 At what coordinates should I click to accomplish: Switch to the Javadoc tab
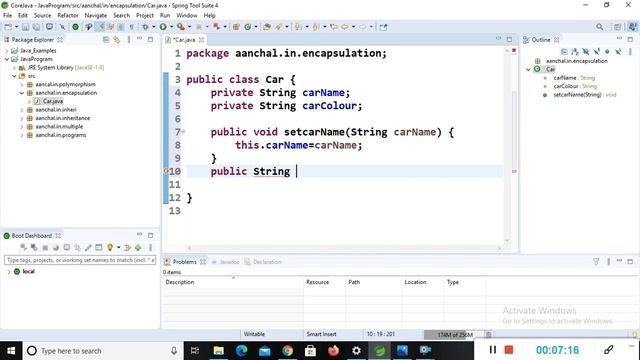tap(226, 262)
